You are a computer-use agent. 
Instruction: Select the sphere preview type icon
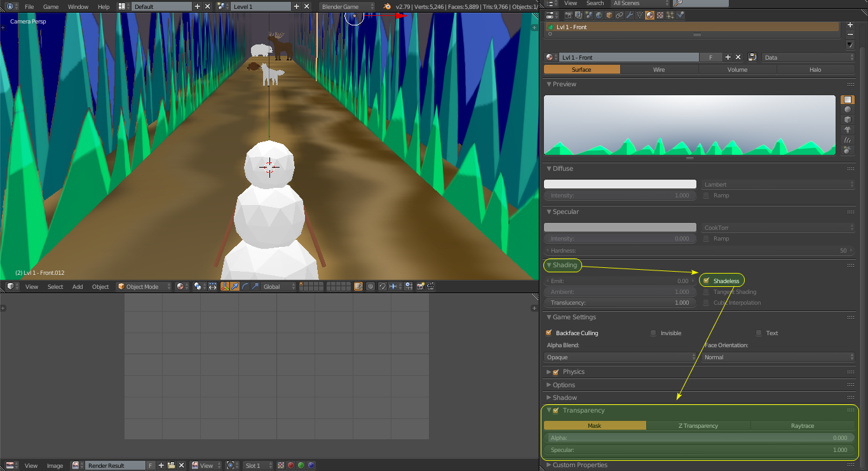(x=848, y=110)
